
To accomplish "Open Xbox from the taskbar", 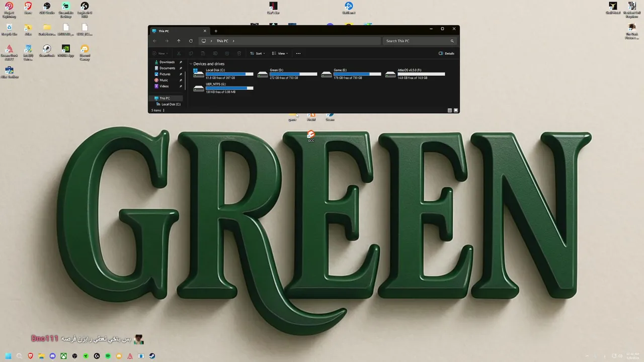I will coord(64,356).
